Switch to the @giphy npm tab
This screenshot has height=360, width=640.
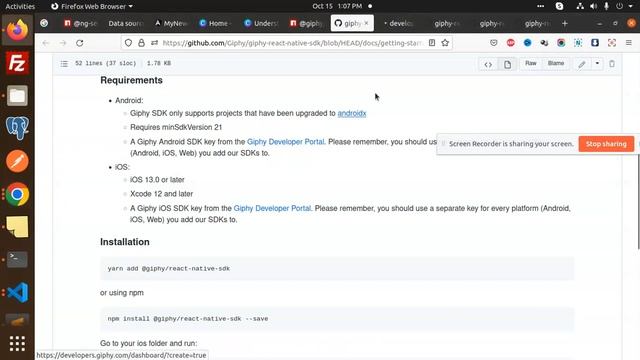[307, 24]
